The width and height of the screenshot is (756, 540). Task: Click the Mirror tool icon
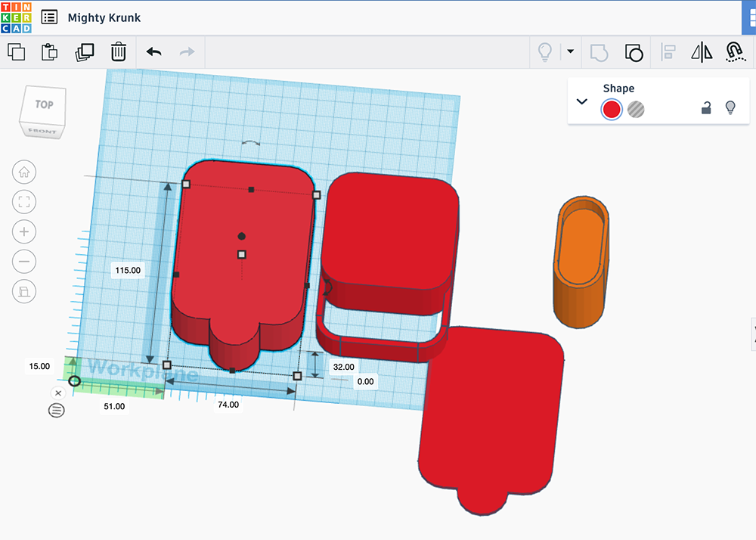(702, 52)
